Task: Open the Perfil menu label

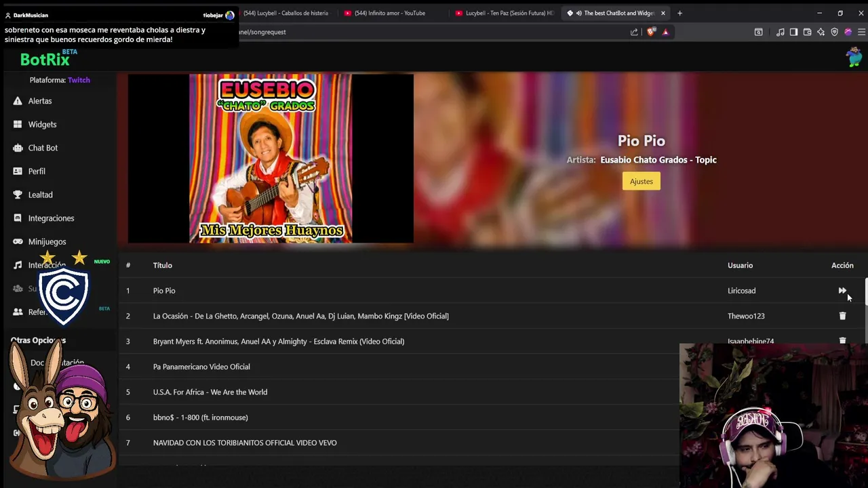Action: 37,171
